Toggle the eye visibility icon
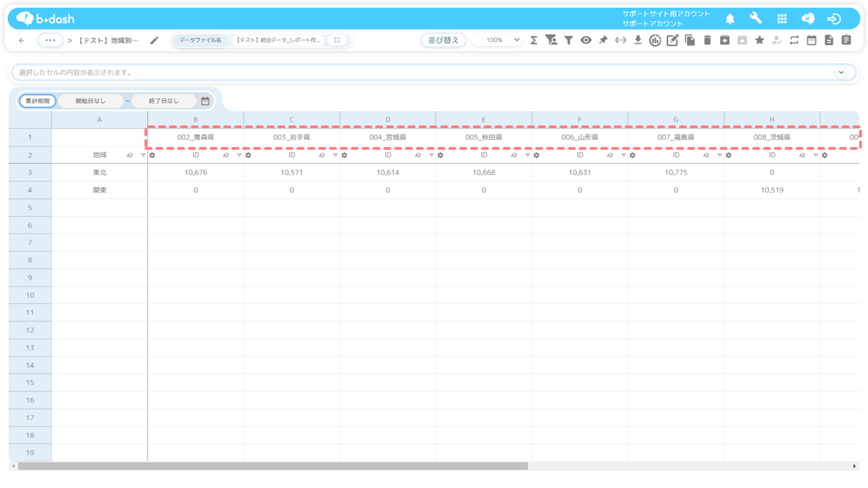The image size is (868, 488). point(586,41)
